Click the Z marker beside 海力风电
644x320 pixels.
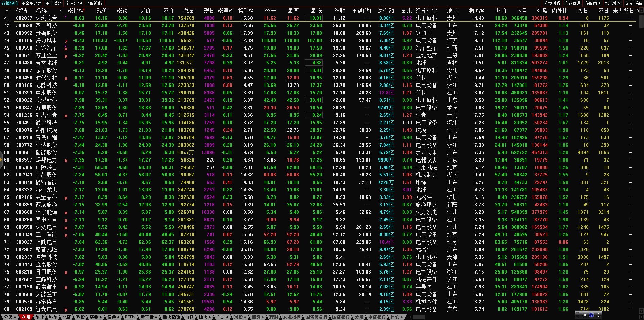coord(66,41)
